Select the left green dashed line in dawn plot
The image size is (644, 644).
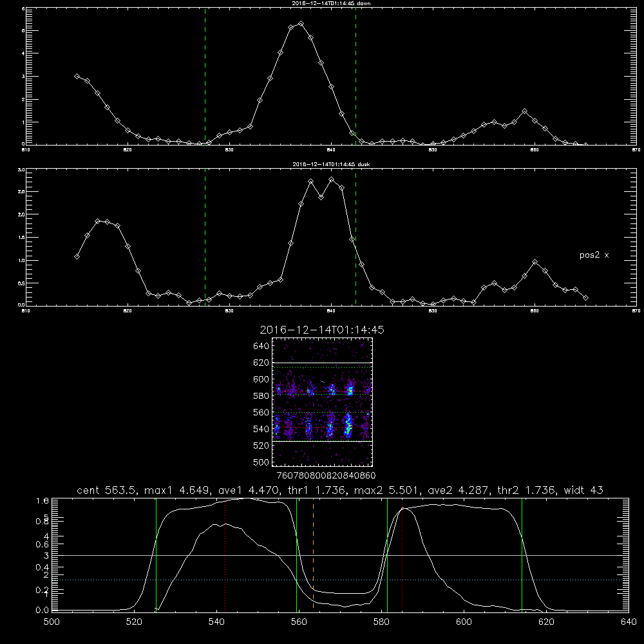pos(205,77)
